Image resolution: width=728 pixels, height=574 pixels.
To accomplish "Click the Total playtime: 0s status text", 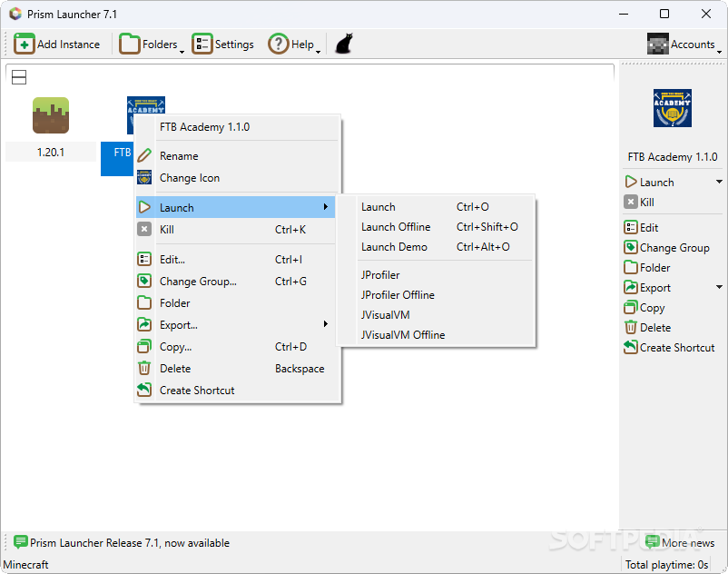I will tap(666, 565).
